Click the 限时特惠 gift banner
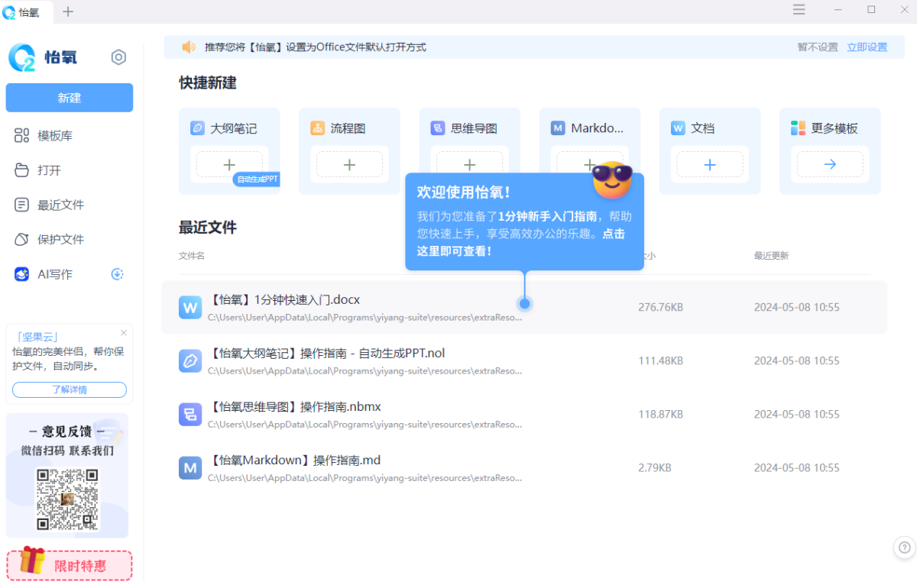Screen dimensions: 917x588 (x=70, y=565)
